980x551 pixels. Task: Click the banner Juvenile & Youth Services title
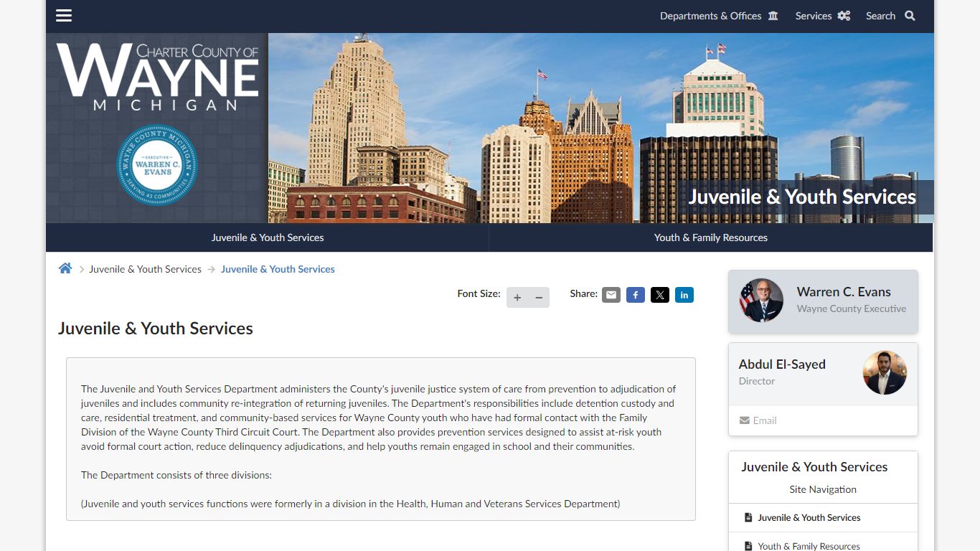[802, 197]
